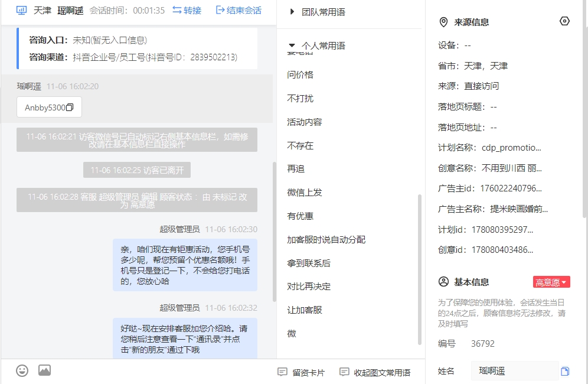Expand the 团队常用语 section
Image resolution: width=588 pixels, height=384 pixels.
(318, 12)
